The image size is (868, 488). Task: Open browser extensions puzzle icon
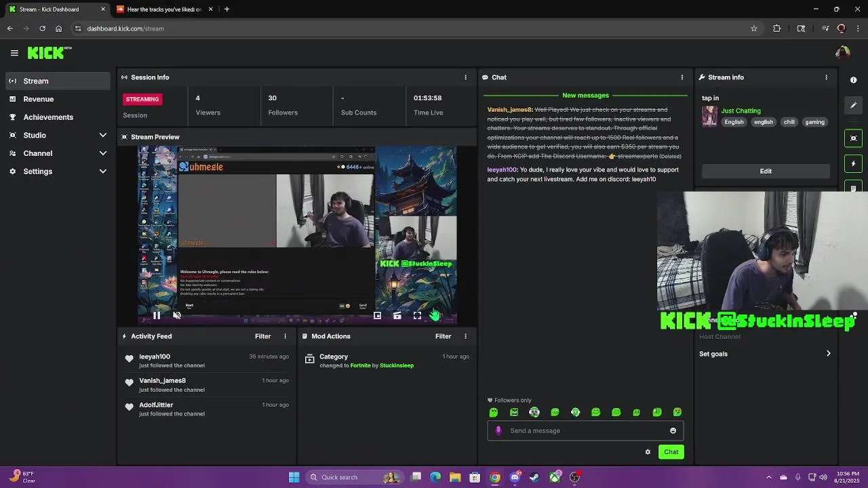(x=776, y=28)
